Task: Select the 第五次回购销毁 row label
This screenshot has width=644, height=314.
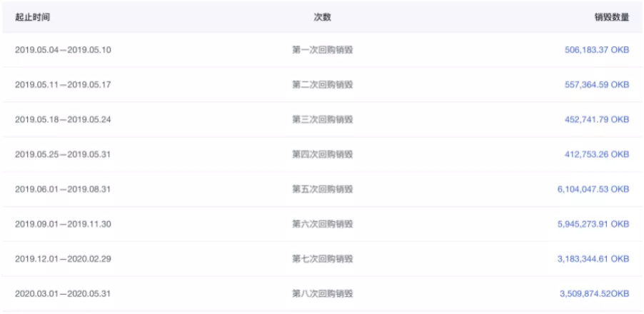Action: tap(323, 190)
